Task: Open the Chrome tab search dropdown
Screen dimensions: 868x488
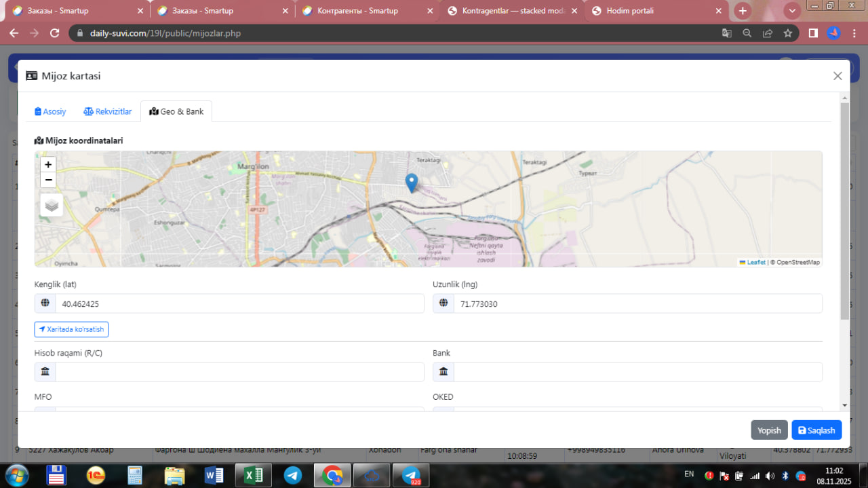Action: 792,11
